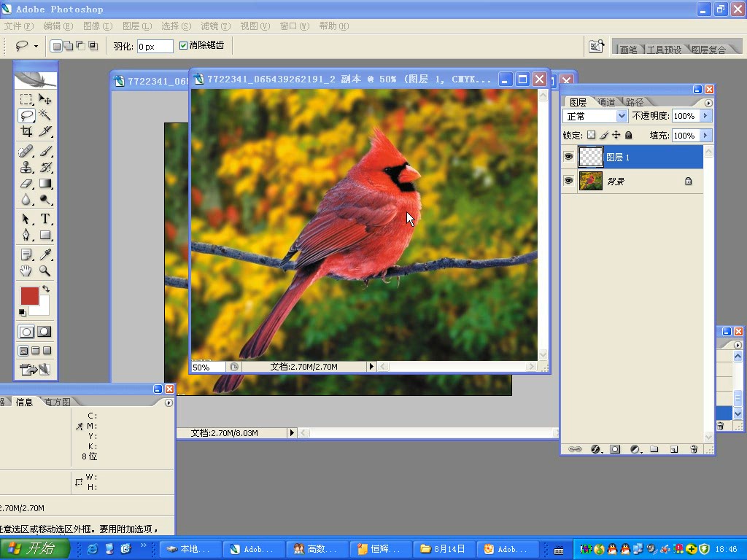The height and width of the screenshot is (560, 747).
Task: Select the Magic Wand tool
Action: (x=45, y=115)
